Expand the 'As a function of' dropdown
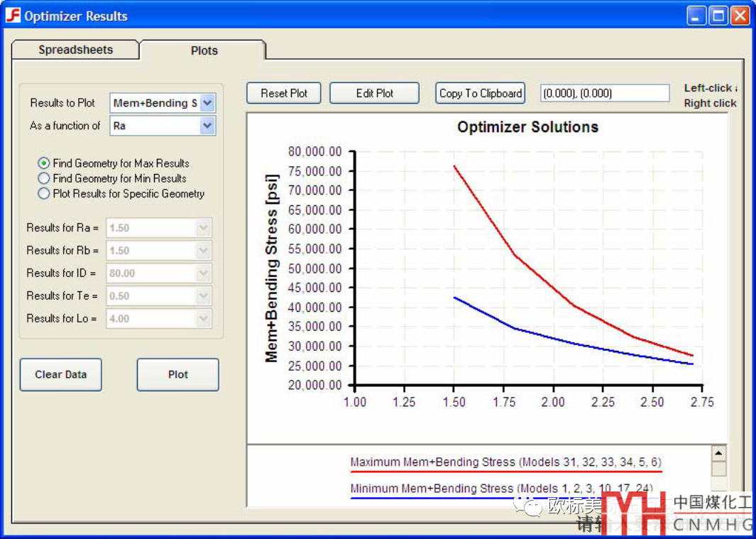This screenshot has width=756, height=539. 207,126
